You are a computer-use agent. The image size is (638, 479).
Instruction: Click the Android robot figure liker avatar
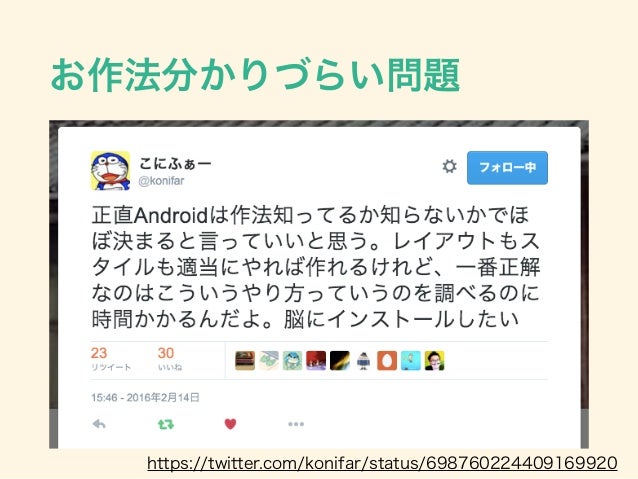pos(363,361)
